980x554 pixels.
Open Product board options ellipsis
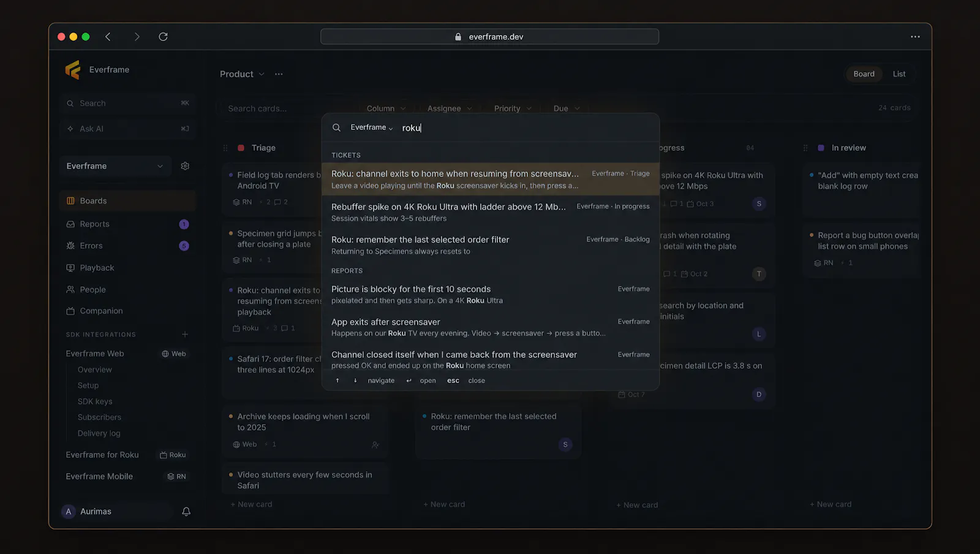[279, 74]
